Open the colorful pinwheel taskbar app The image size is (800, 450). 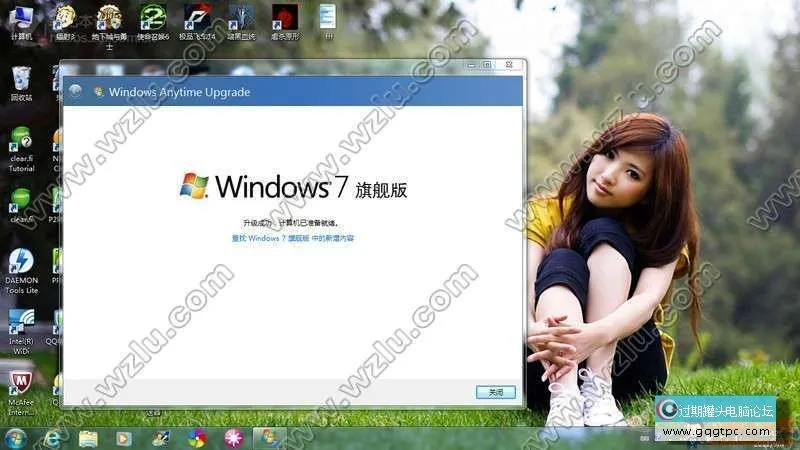197,438
